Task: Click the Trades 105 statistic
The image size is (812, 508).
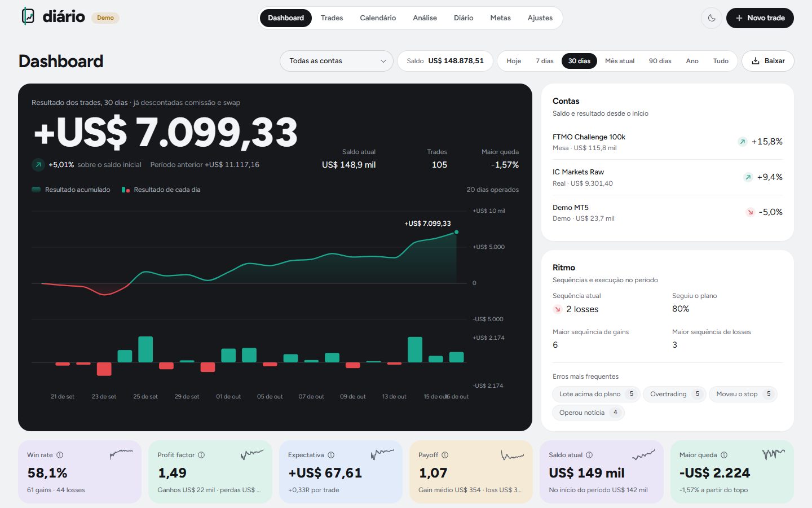Action: (x=437, y=159)
